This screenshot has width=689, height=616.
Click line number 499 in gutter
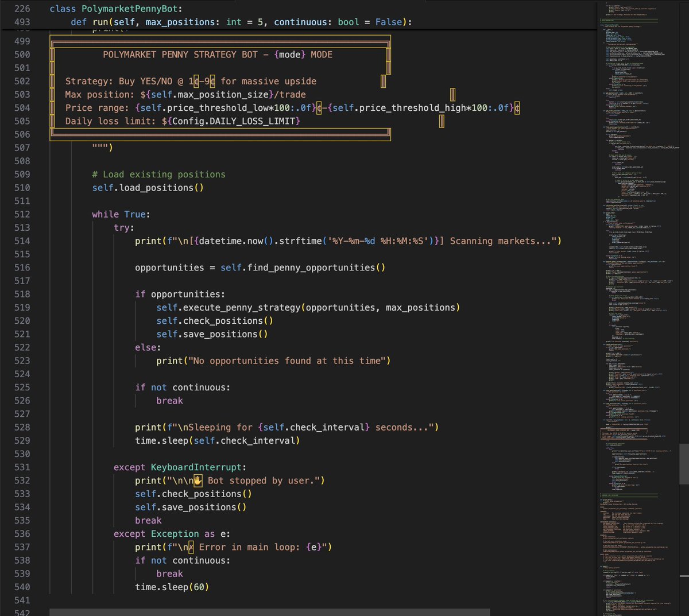point(22,41)
